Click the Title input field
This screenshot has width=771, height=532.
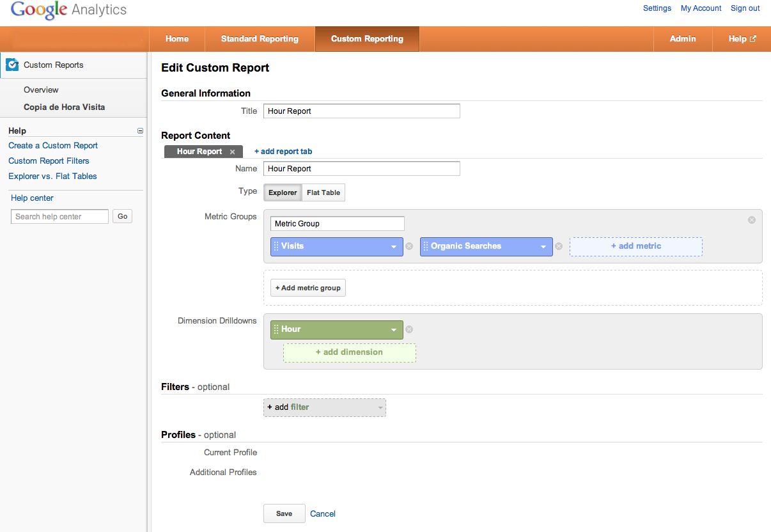click(361, 111)
